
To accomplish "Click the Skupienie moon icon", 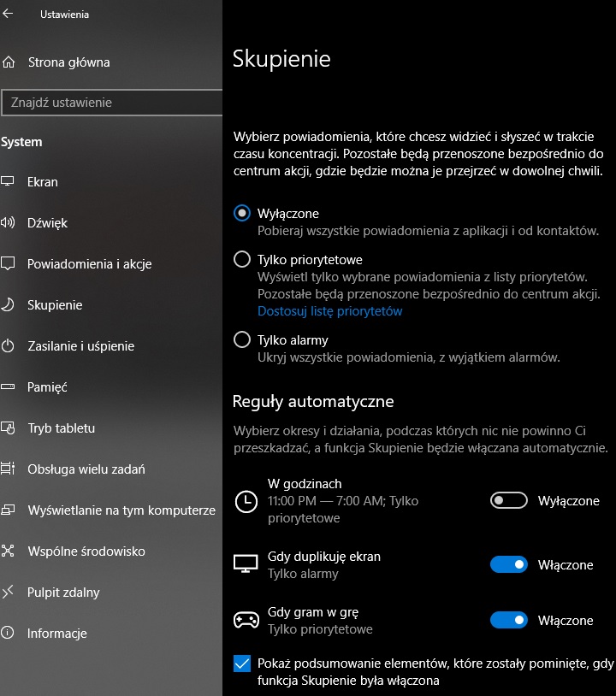I will tap(8, 305).
